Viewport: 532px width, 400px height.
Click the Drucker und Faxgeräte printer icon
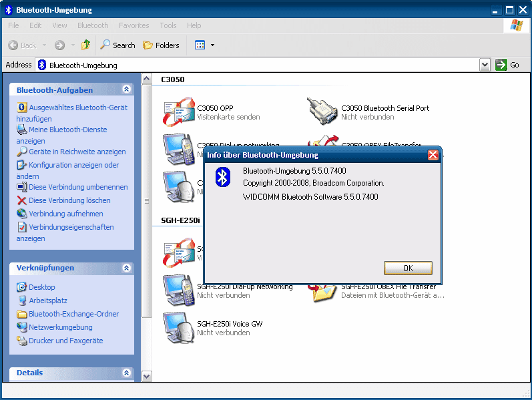click(22, 341)
